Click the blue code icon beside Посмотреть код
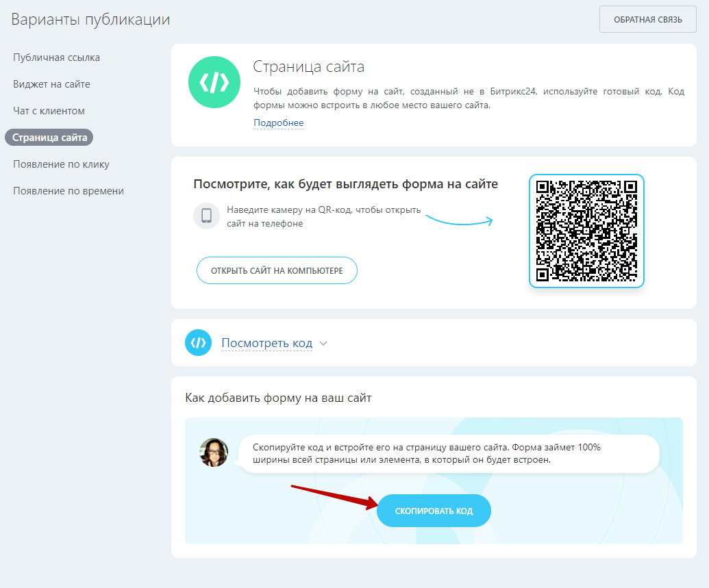This screenshot has width=709, height=588. pyautogui.click(x=198, y=342)
